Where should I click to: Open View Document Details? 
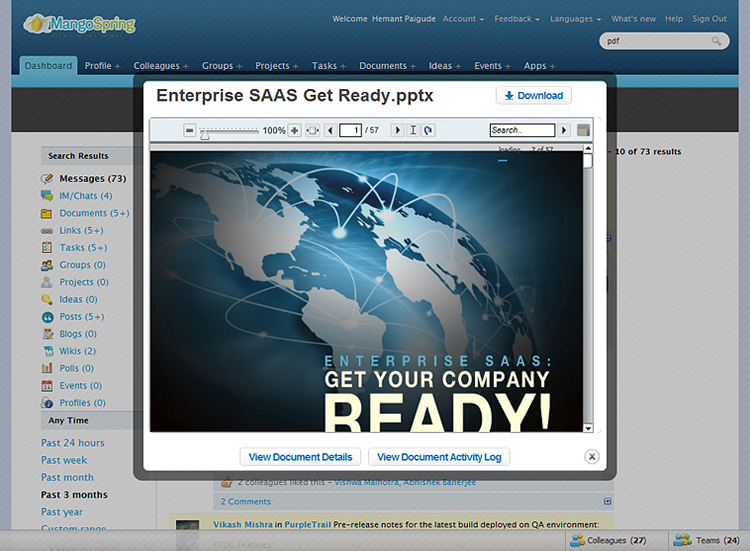(300, 457)
